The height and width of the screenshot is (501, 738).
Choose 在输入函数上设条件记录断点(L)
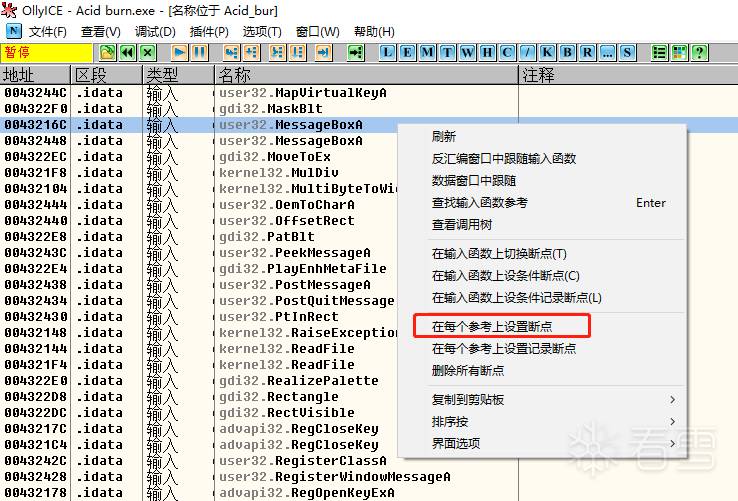coord(542,298)
